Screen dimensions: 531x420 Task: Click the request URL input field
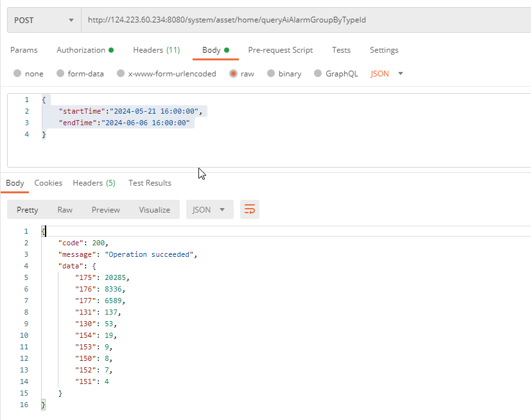tap(302, 20)
